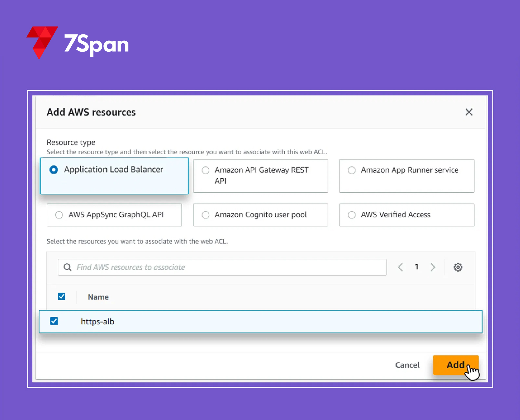Close the Add AWS resources dialog
The height and width of the screenshot is (420, 520).
(469, 112)
